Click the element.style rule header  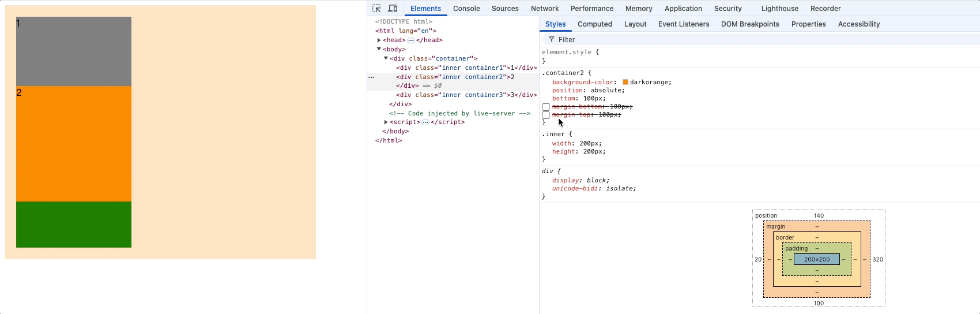click(x=568, y=52)
